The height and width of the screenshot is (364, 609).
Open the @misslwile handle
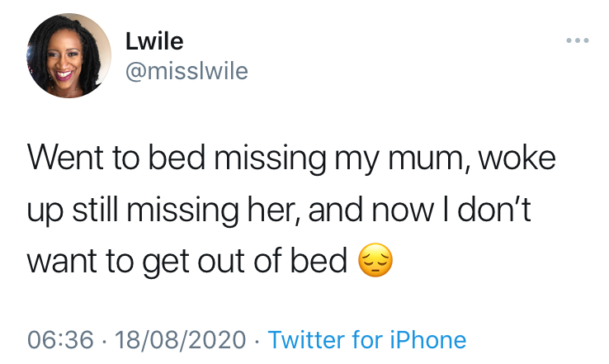tap(186, 72)
